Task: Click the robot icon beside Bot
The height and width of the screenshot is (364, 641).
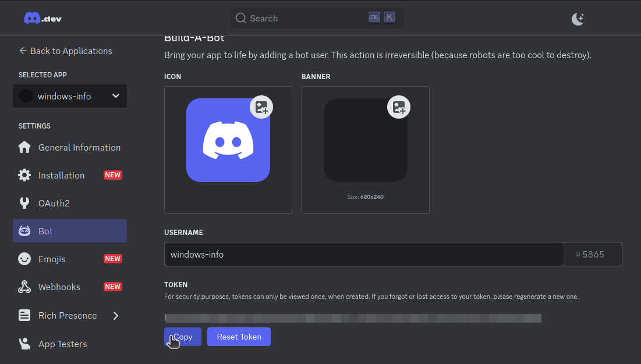Action: coord(24,231)
